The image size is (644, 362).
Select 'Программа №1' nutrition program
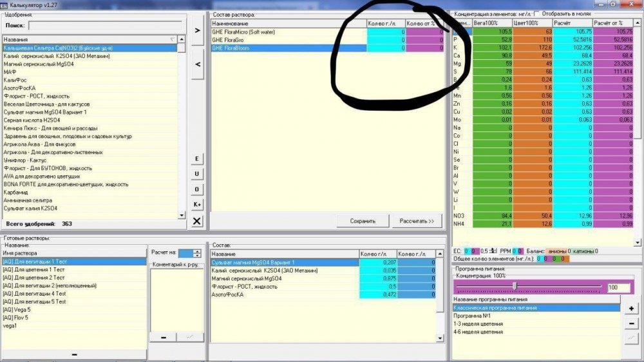(536, 316)
